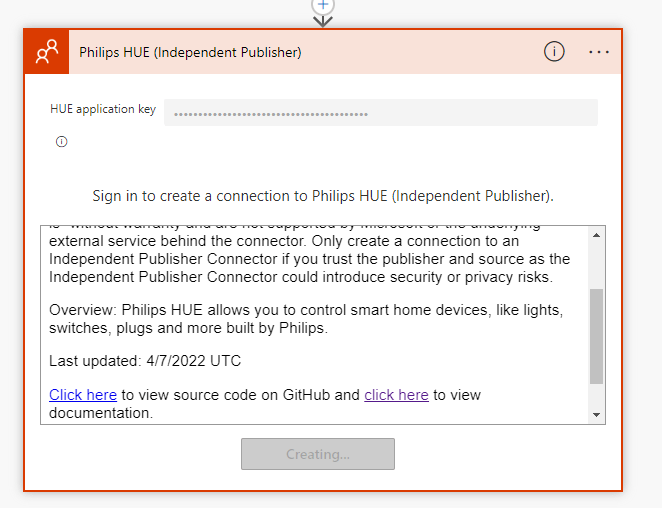The width and height of the screenshot is (662, 508).
Task: Click the HUE application key label
Action: click(x=103, y=109)
